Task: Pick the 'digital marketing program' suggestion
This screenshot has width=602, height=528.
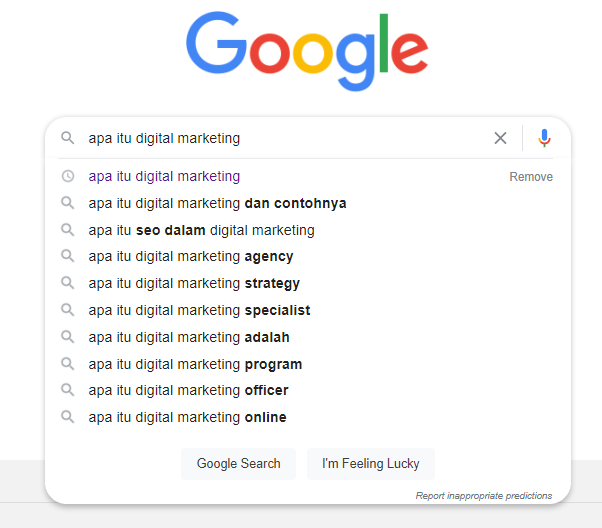Action: [x=195, y=364]
